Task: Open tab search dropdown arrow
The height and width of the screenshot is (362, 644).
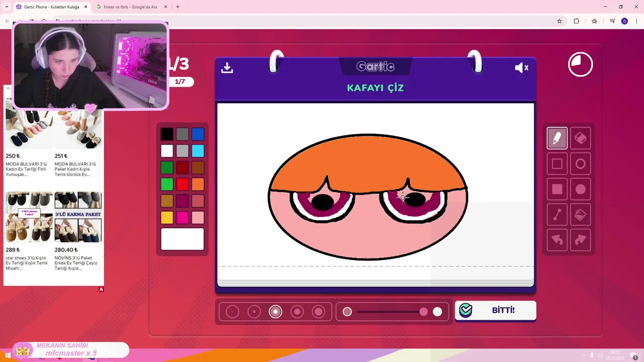Action: 7,7
